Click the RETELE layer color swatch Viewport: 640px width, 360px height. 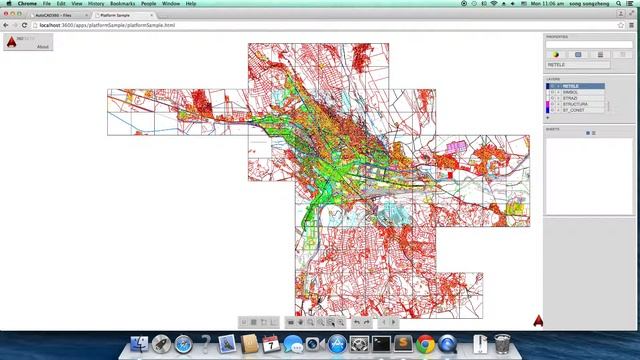click(548, 86)
